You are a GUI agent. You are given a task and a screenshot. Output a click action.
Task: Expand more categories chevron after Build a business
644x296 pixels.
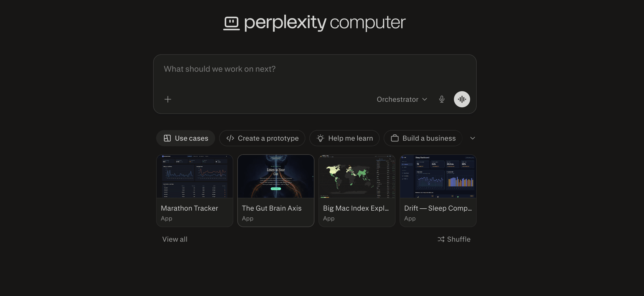click(x=472, y=138)
